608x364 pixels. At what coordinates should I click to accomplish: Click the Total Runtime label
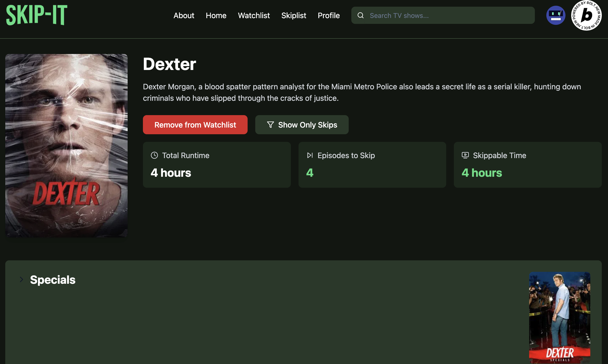click(x=186, y=155)
